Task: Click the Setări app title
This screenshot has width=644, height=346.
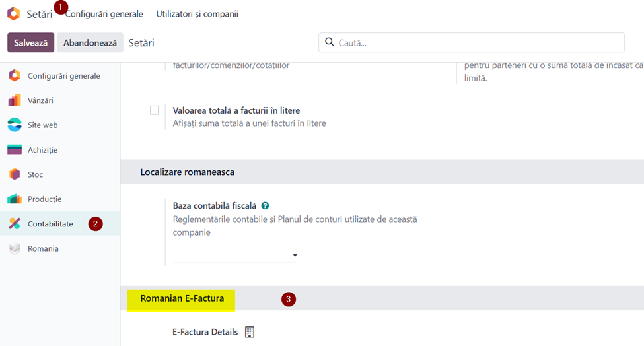Action: coord(40,14)
